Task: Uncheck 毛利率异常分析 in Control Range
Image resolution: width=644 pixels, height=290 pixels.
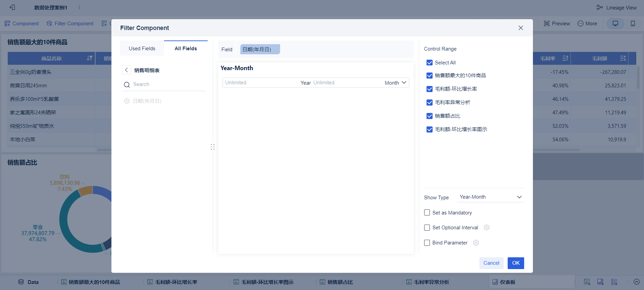Action: [430, 102]
